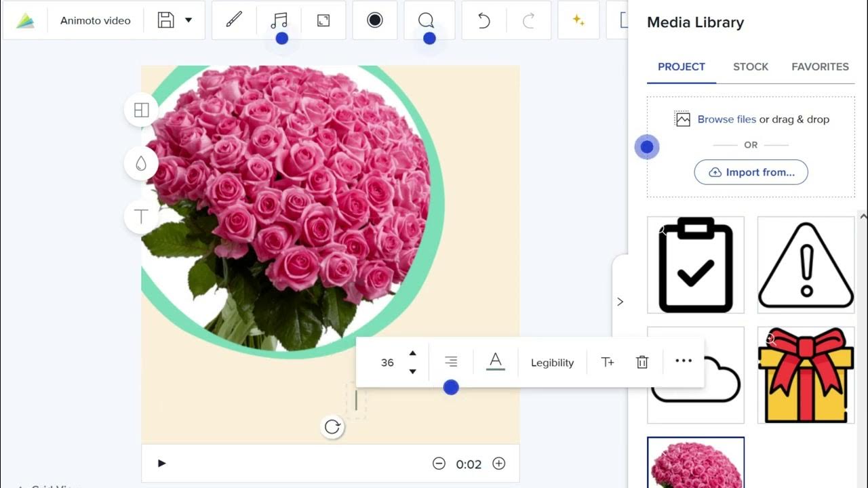Image resolution: width=868 pixels, height=488 pixels.
Task: Add text with the T tool
Action: (141, 217)
